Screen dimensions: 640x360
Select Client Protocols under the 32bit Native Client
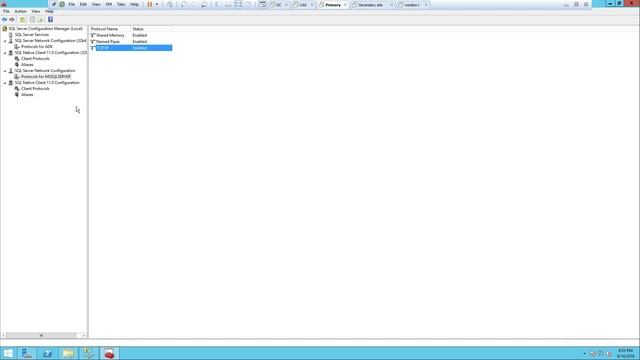point(35,59)
